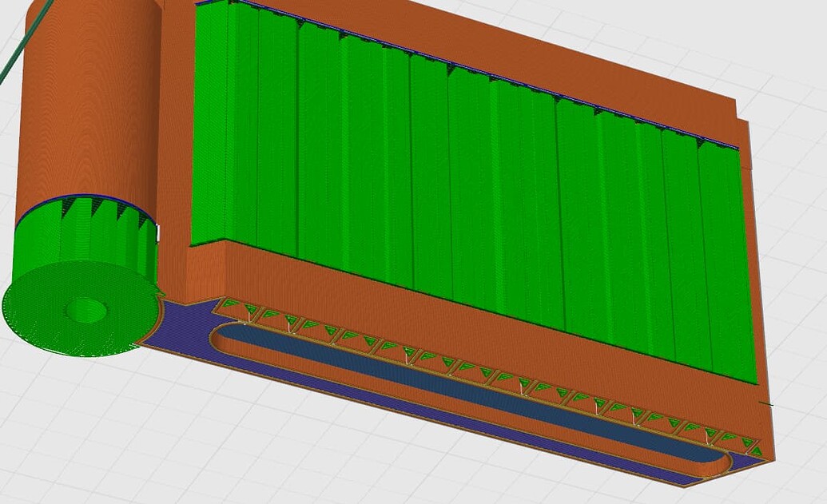Click the center hole of the green round disc
The height and width of the screenshot is (504, 827).
coord(86,309)
